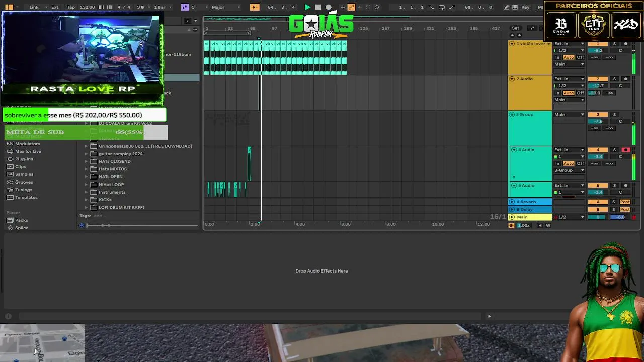
Task: Expand the HATs CLOSEND folder
Action: point(86,161)
